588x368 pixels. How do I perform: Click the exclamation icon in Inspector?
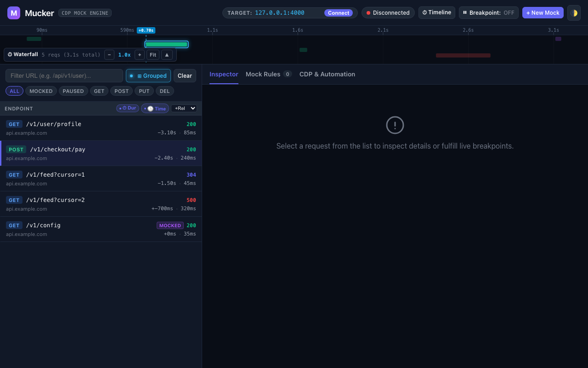point(395,125)
